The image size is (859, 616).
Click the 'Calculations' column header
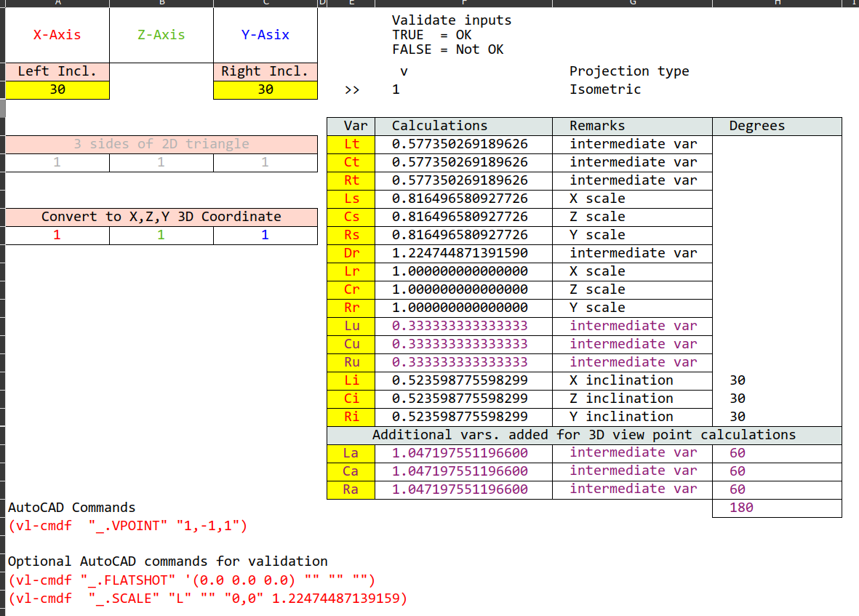tap(463, 127)
